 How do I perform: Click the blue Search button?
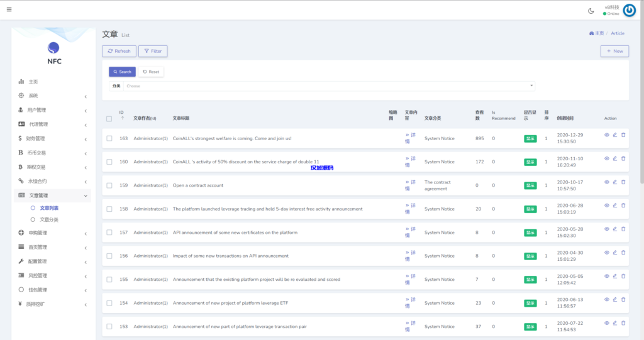(121, 72)
